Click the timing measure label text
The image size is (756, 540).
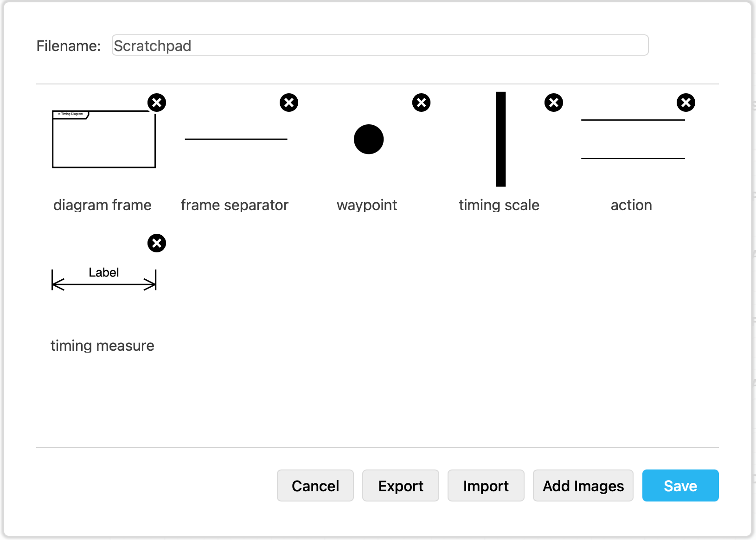[x=103, y=345]
